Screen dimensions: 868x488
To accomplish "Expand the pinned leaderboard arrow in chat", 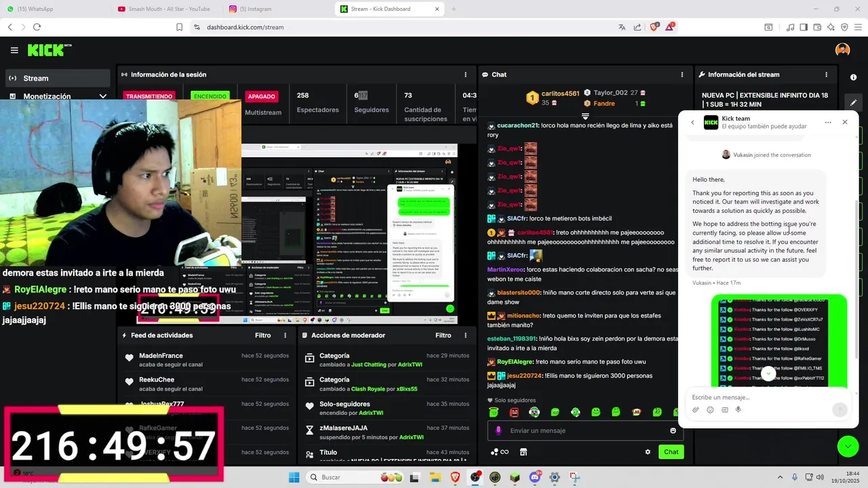I will coord(585,117).
